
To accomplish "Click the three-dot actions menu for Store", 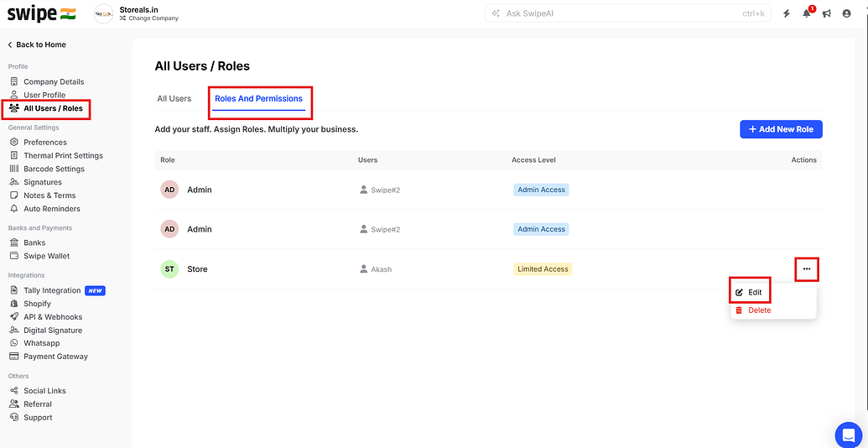I will pyautogui.click(x=806, y=268).
